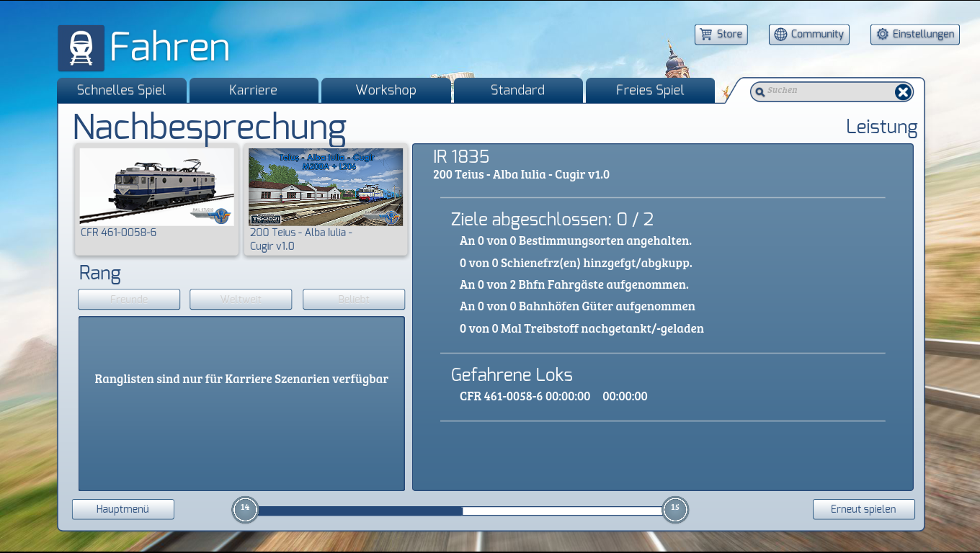Click the Rang heading
The width and height of the screenshot is (980, 553).
(x=99, y=274)
